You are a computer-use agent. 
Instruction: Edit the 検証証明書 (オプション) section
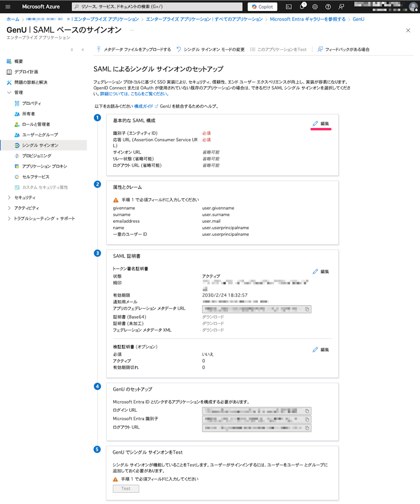(x=321, y=350)
